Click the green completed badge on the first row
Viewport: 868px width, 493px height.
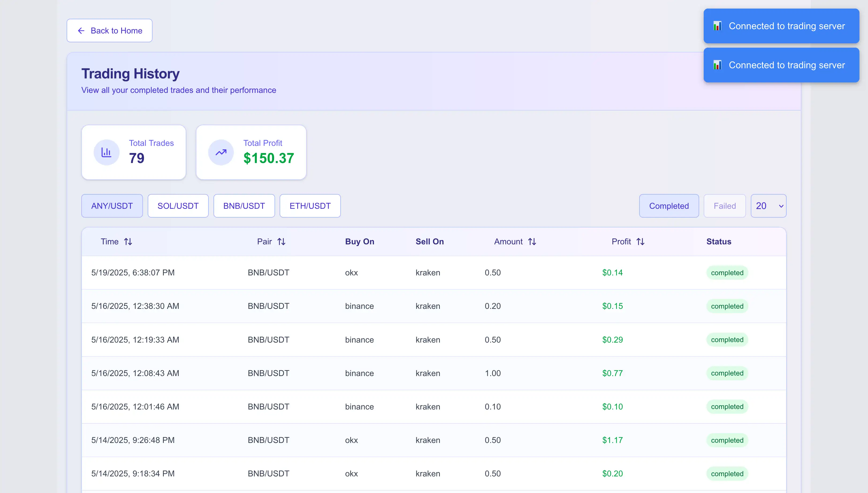(727, 272)
